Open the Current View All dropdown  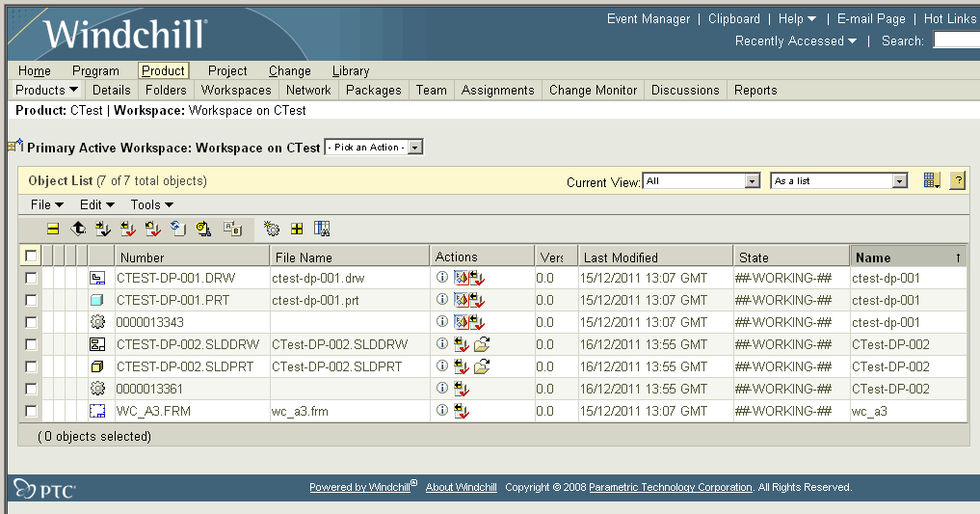[x=702, y=180]
